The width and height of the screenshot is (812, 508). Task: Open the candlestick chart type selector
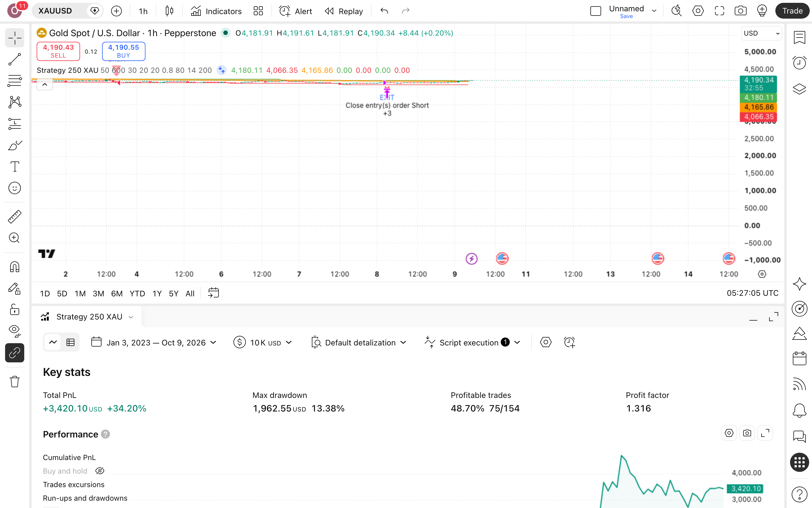[x=169, y=11]
